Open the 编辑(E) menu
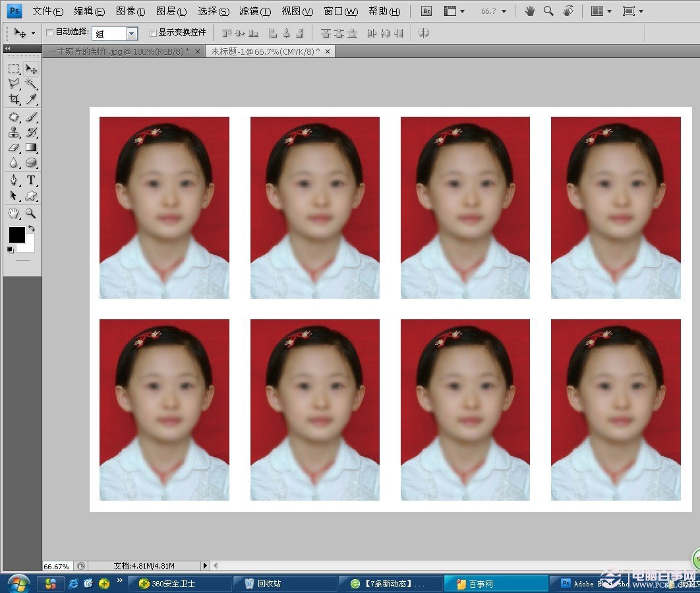The image size is (700, 593). coord(89,11)
